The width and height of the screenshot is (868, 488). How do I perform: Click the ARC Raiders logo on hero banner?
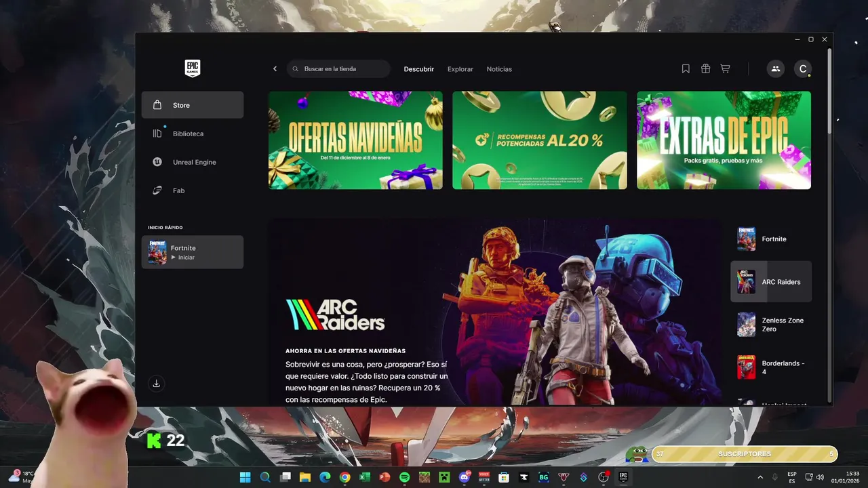336,315
